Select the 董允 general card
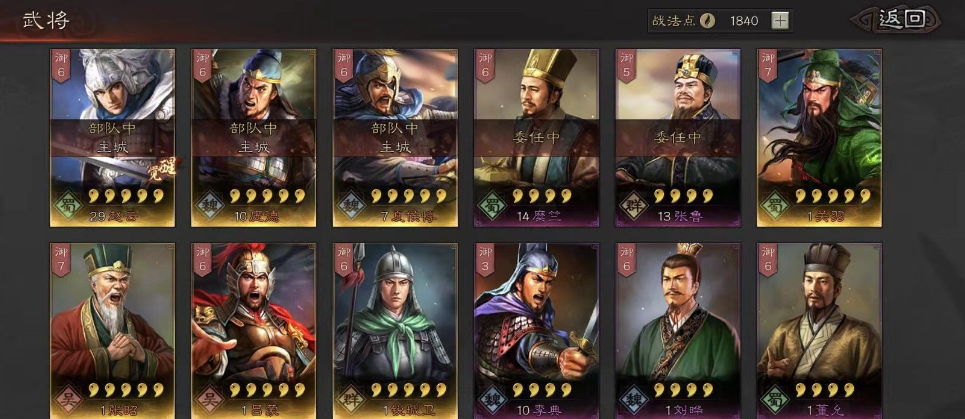Viewport: 965px width, 419px height. tap(820, 331)
